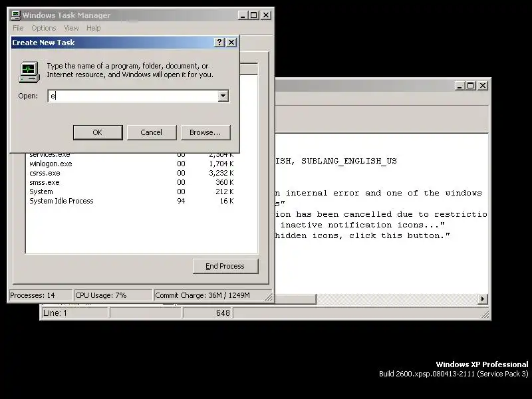Minimize the Windows Task Manager window
The height and width of the screenshot is (399, 532).
[x=243, y=15]
